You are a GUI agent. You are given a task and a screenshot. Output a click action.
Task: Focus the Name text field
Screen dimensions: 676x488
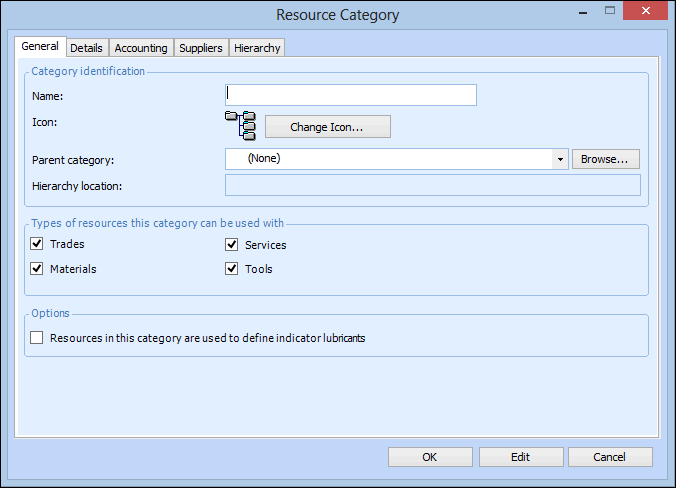pos(351,95)
